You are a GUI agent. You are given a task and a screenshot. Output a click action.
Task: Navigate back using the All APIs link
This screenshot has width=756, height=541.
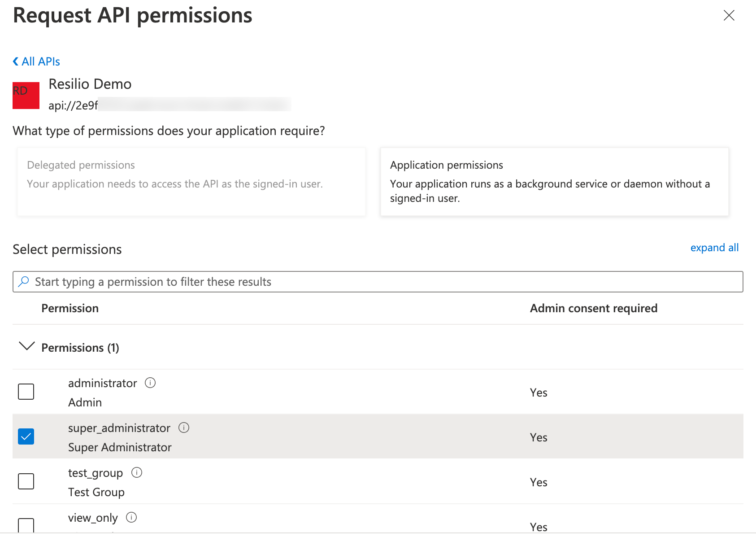click(40, 61)
